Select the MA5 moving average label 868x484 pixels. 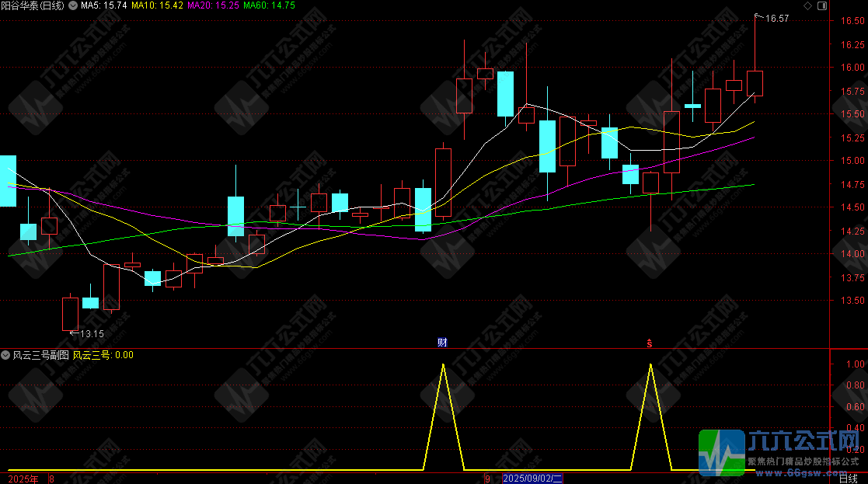[x=103, y=5]
